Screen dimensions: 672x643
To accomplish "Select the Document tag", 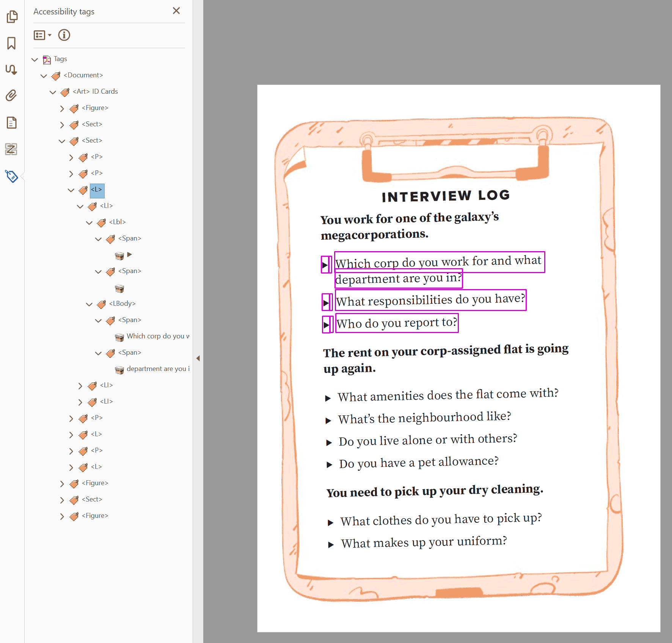I will pos(83,75).
